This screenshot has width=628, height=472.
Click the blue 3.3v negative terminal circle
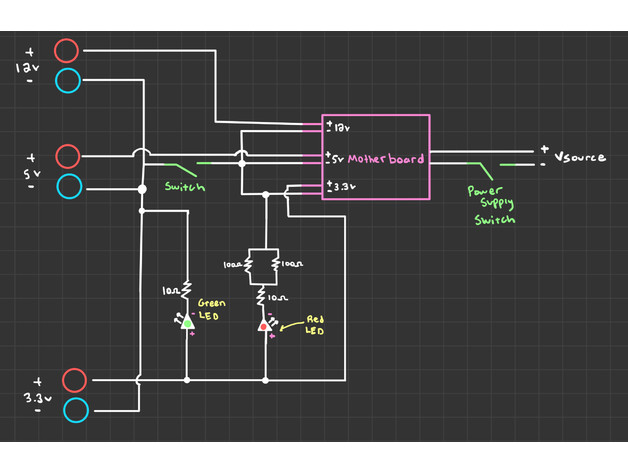pyautogui.click(x=75, y=410)
